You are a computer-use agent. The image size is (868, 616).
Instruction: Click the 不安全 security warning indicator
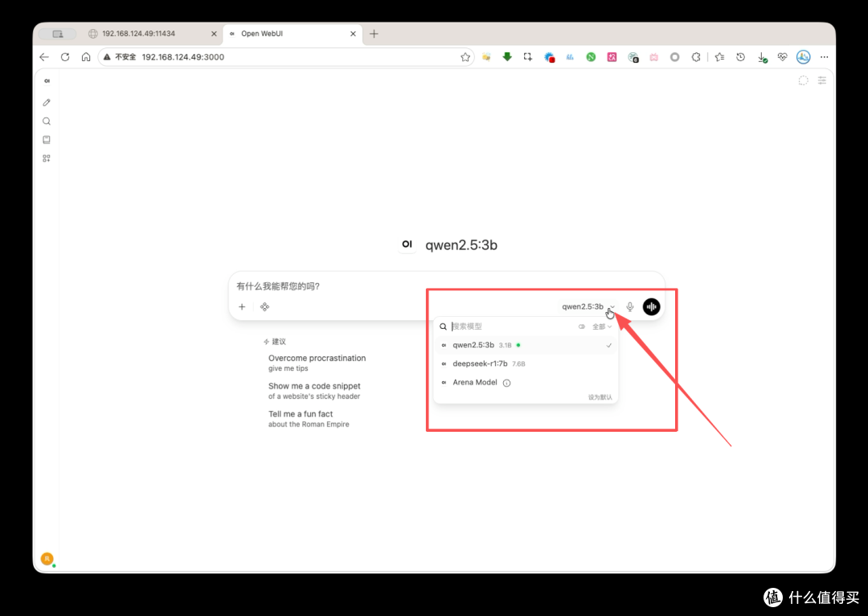click(120, 57)
